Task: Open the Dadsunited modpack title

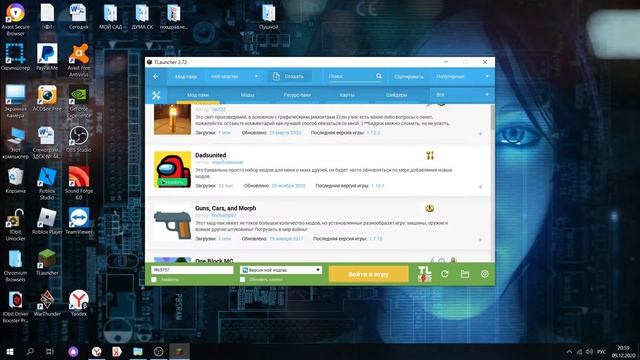Action: [211, 155]
